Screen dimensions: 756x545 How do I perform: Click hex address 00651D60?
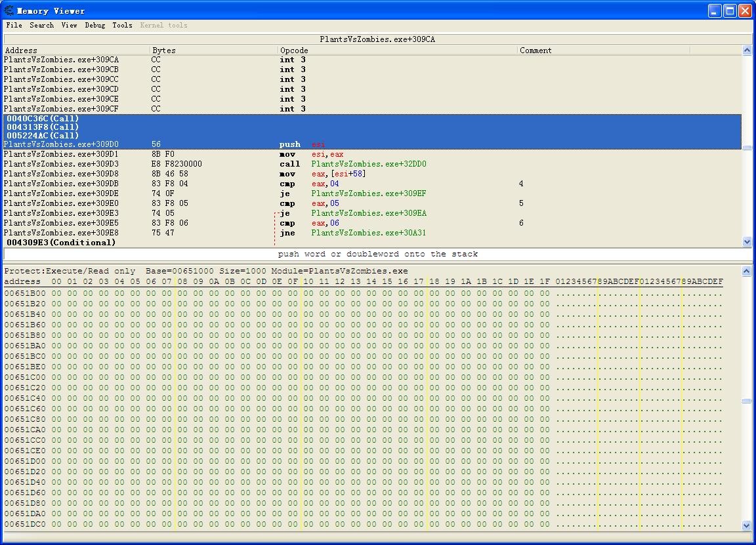point(25,493)
